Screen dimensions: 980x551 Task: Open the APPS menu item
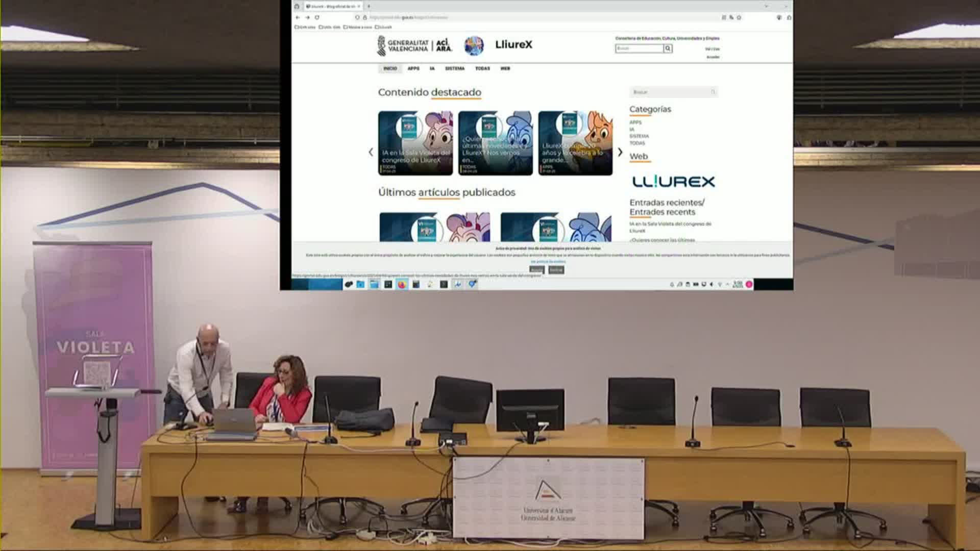(x=413, y=68)
